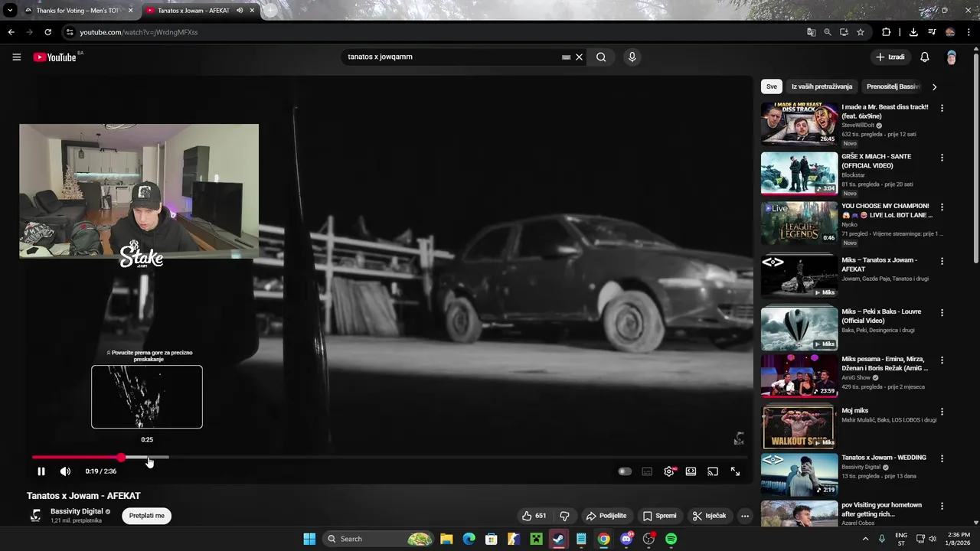Open the Miks Peki x Baks Louvre thumbnail

pyautogui.click(x=799, y=328)
